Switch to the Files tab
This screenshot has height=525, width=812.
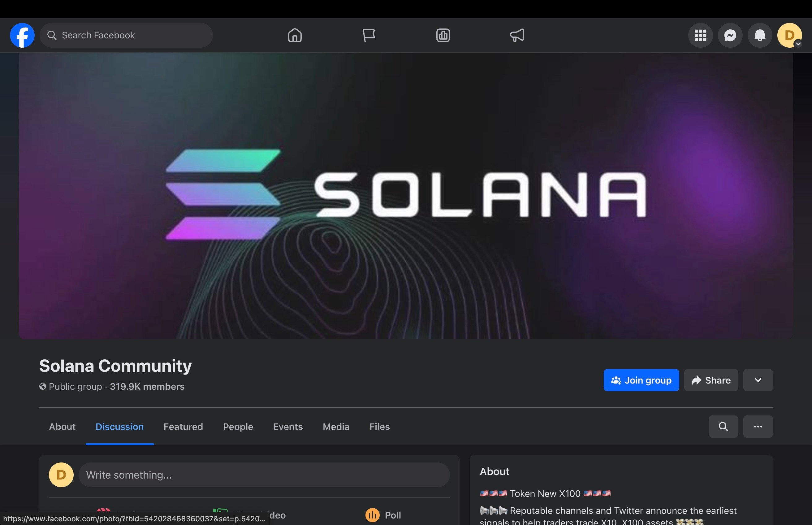click(x=380, y=427)
